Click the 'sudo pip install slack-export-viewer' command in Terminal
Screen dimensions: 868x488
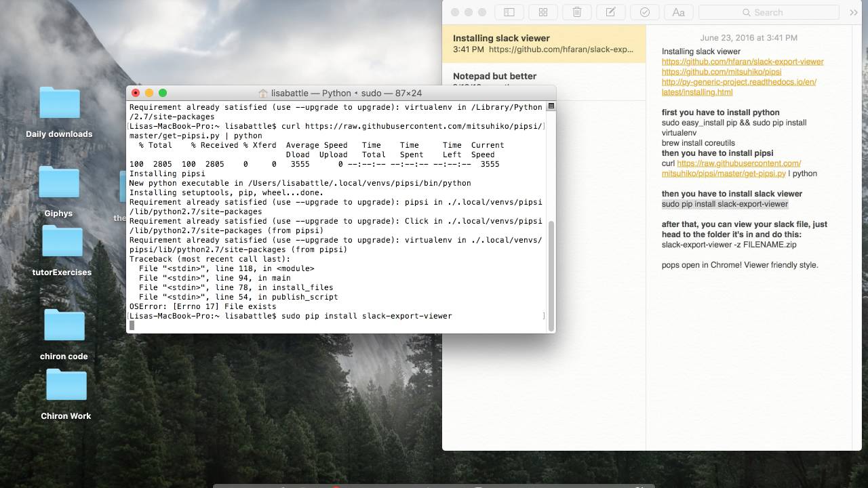click(366, 316)
